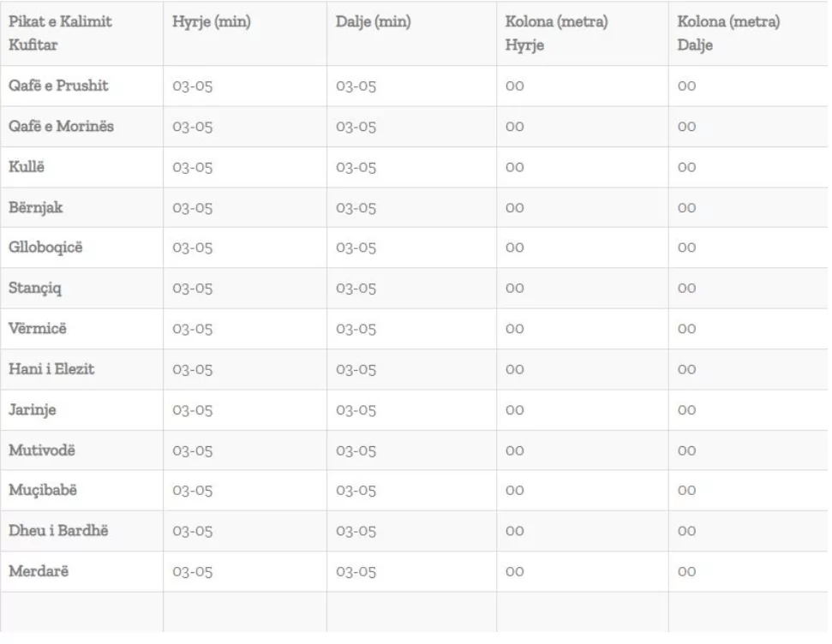
Task: Select the Vërmicë row name
Action: tap(38, 328)
